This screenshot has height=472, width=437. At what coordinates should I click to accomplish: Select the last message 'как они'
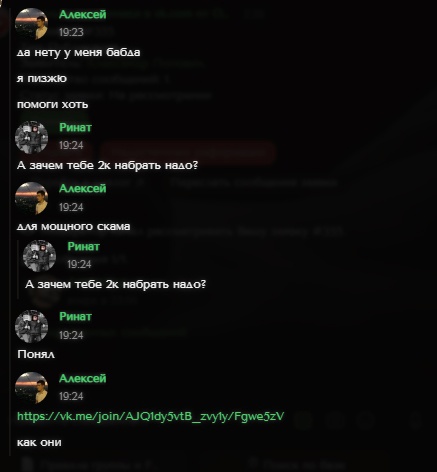[39, 443]
